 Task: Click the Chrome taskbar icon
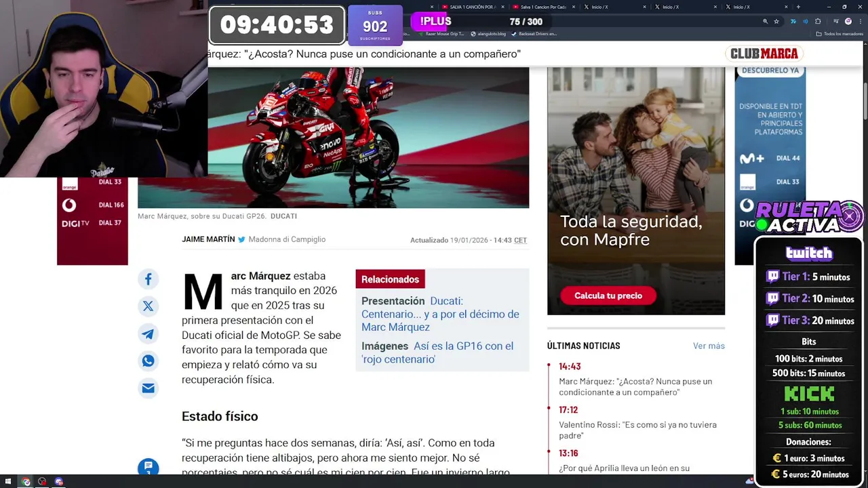coord(26,482)
